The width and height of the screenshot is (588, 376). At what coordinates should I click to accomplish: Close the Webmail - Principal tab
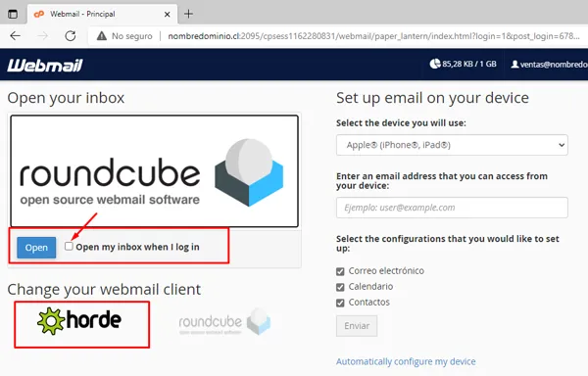(x=168, y=15)
